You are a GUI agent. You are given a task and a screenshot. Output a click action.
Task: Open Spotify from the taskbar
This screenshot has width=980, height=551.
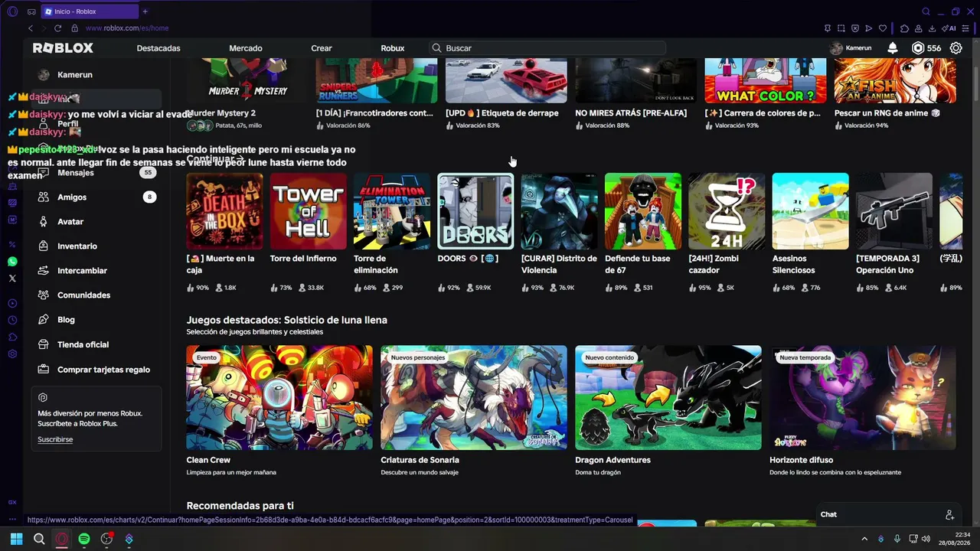point(84,539)
